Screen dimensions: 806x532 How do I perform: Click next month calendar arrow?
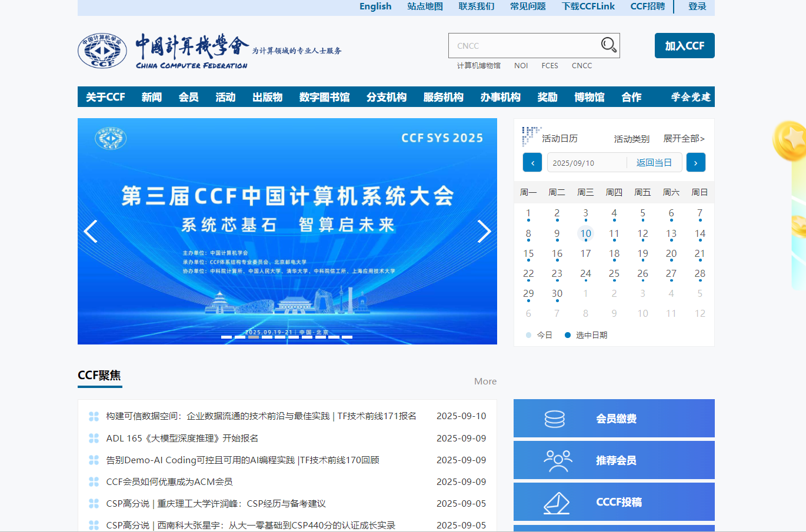[x=696, y=162]
